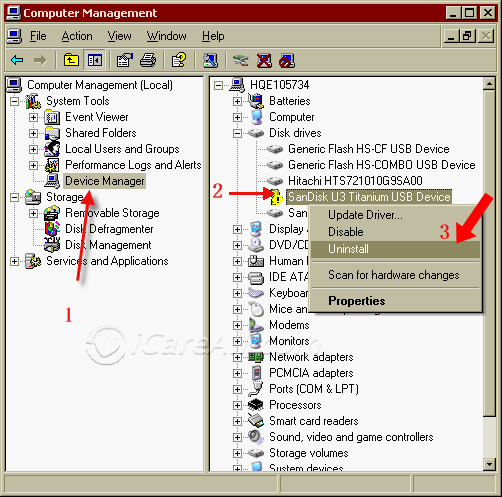This screenshot has height=497, width=502.
Task: Click the Update Driver toolbar icon
Action: click(x=240, y=60)
